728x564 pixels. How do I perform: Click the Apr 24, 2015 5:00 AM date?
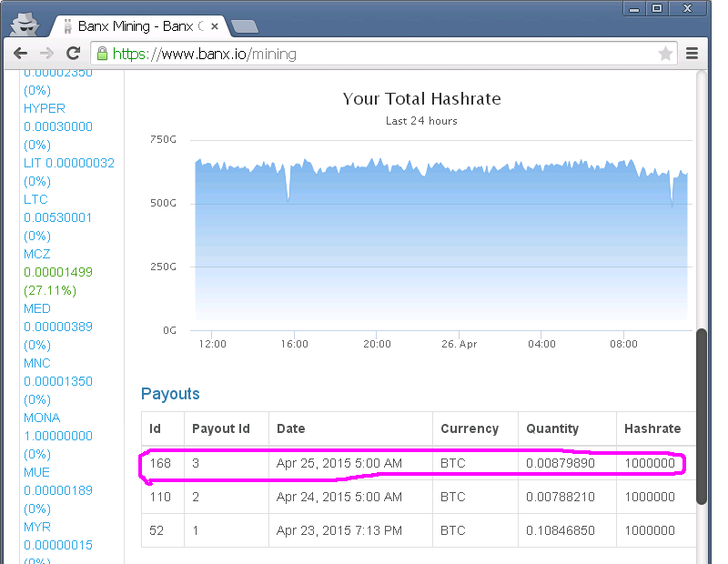339,497
